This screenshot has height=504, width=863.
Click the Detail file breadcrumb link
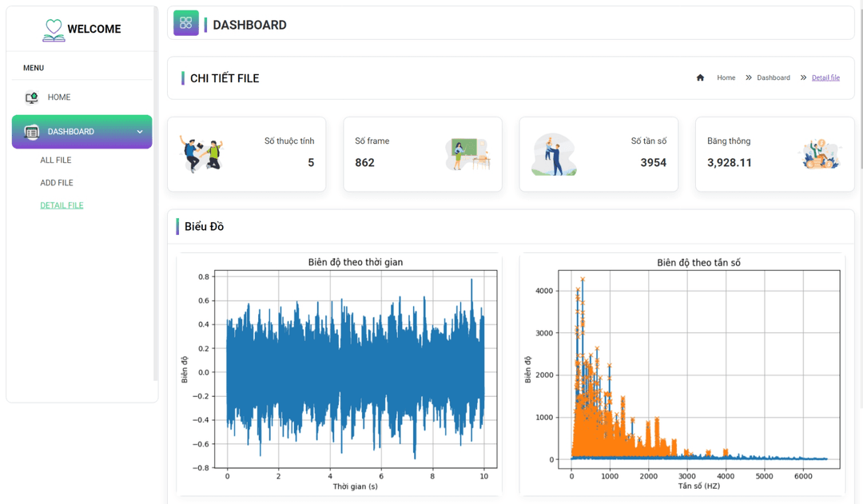(825, 78)
